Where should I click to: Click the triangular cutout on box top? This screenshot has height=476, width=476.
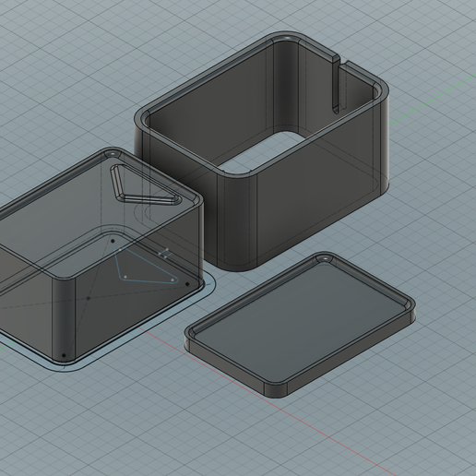click(145, 184)
